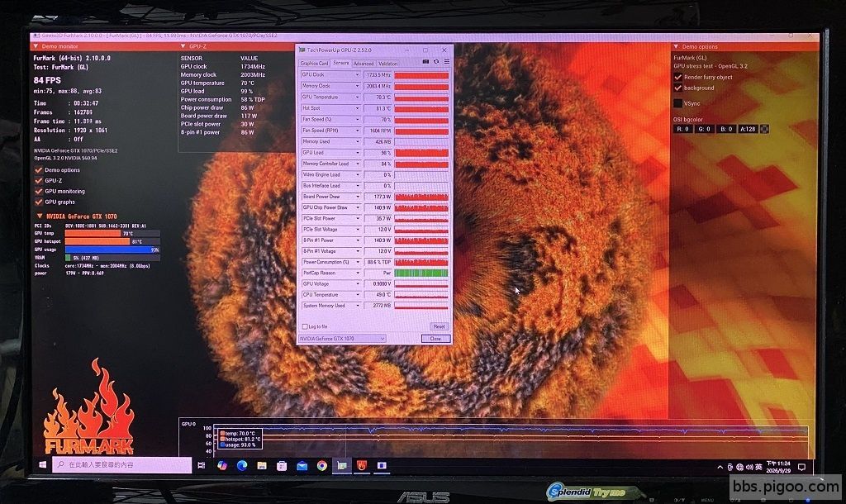This screenshot has width=846, height=504.
Task: Click the Windows taskbar search box
Action: coord(122,464)
